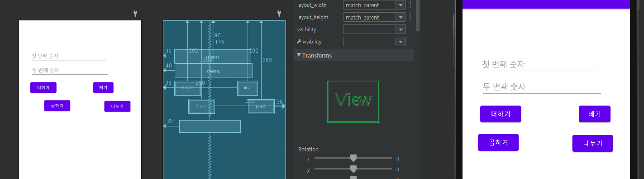Focus the 첫 번째 숫자 field in the emulator
This screenshot has width=644, height=179.
click(x=540, y=65)
